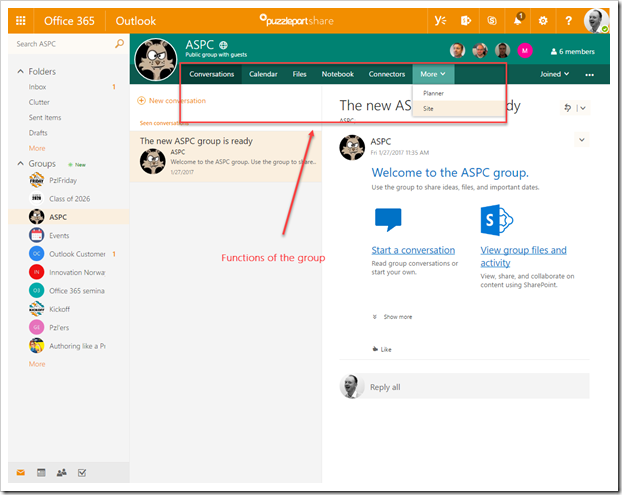The image size is (622, 495).
Task: Expand the message actions chevron
Action: (582, 140)
